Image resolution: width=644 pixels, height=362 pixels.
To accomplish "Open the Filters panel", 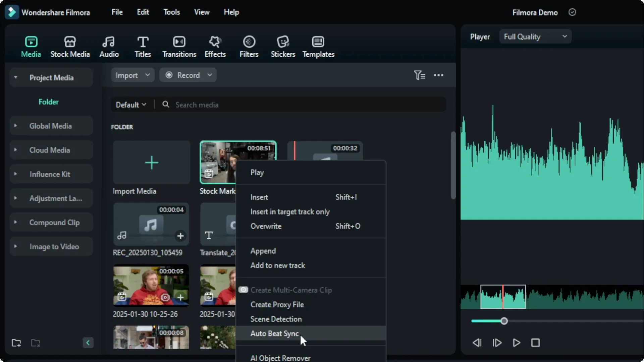I will click(x=249, y=46).
